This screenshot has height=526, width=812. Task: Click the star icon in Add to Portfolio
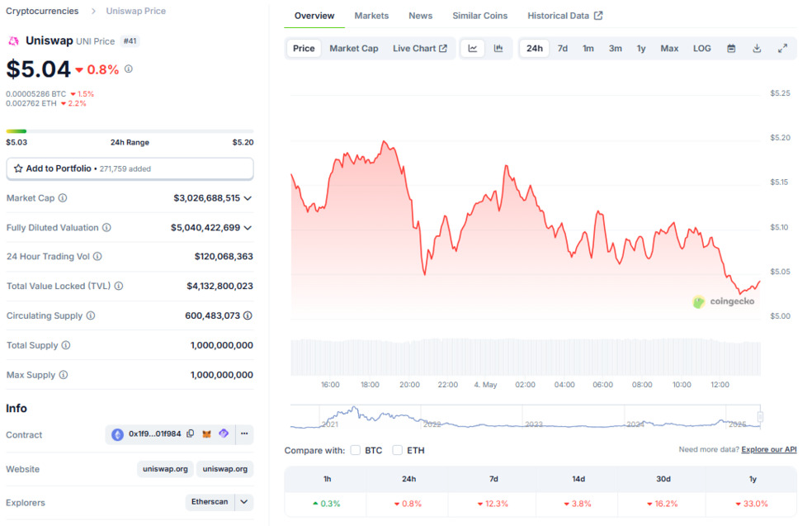pos(18,168)
